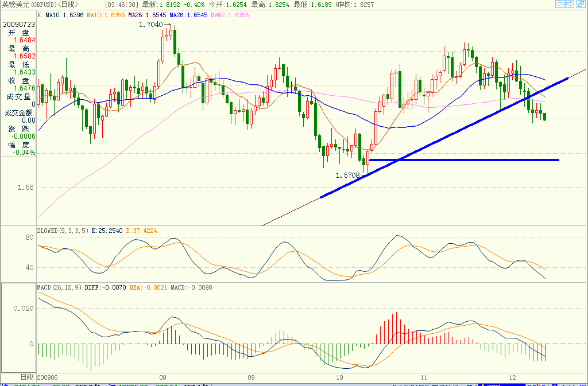Click the -0.40% change in the quote bar
Screen dimensions: 588x386
coord(194,5)
